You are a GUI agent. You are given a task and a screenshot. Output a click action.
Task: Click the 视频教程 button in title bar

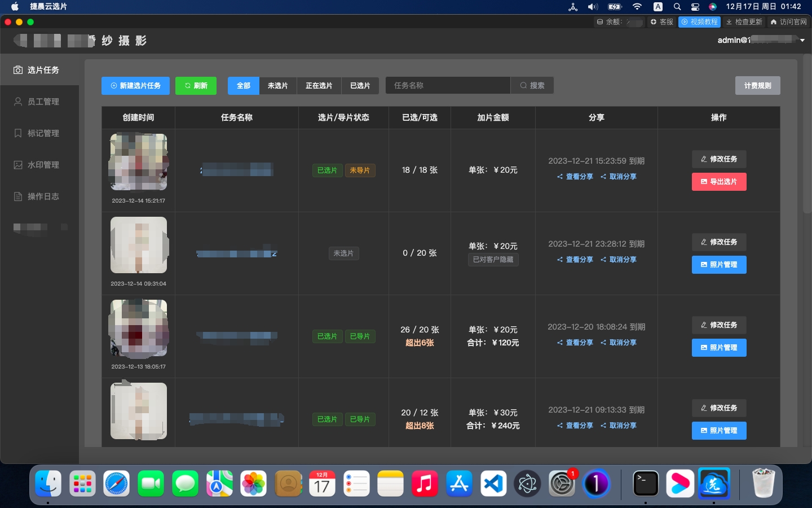click(x=699, y=22)
